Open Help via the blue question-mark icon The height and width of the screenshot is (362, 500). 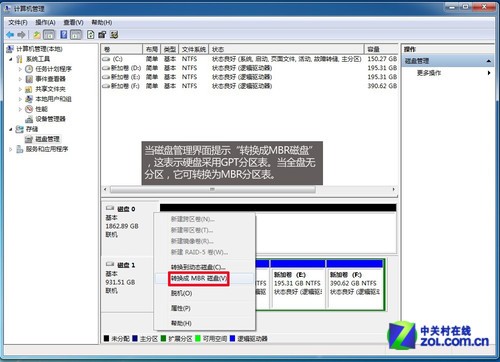tap(63, 34)
